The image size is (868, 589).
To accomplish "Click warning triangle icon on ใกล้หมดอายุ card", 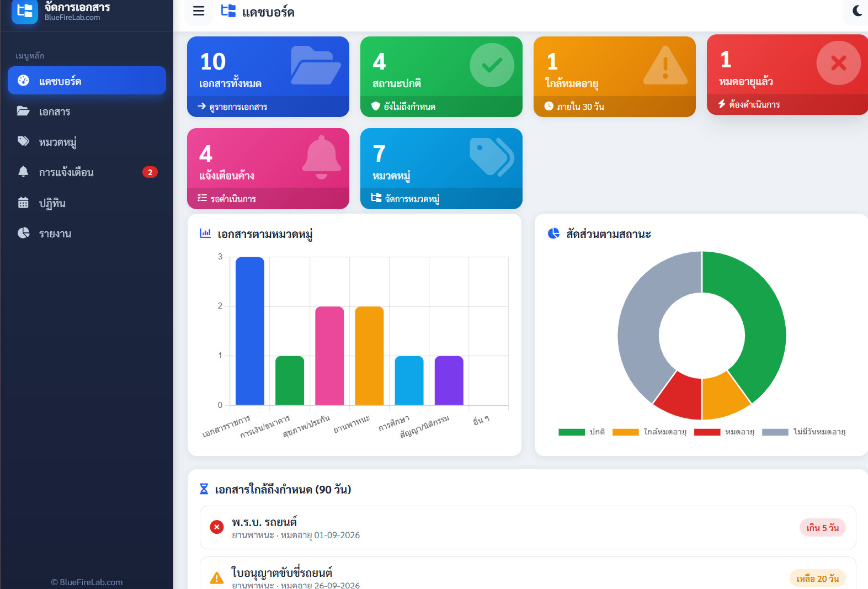I will [665, 65].
